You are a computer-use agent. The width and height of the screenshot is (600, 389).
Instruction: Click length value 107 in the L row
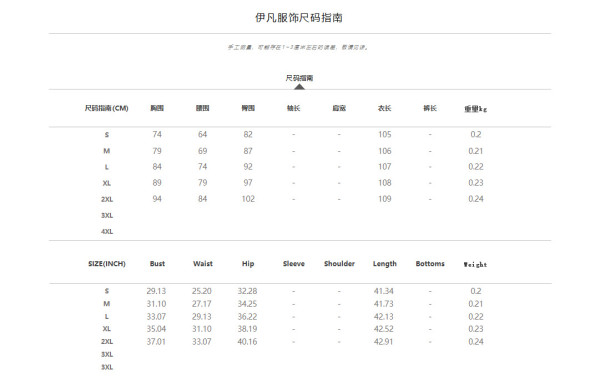[385, 167]
